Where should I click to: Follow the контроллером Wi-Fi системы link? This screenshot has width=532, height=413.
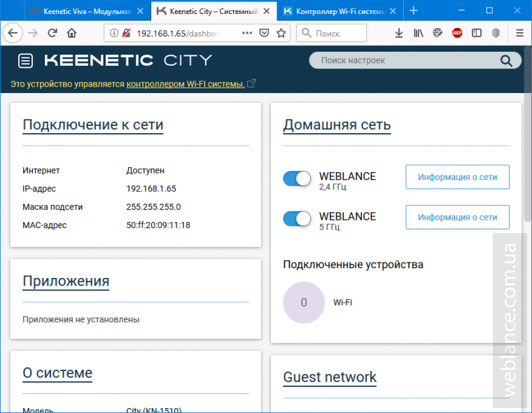pyautogui.click(x=185, y=84)
